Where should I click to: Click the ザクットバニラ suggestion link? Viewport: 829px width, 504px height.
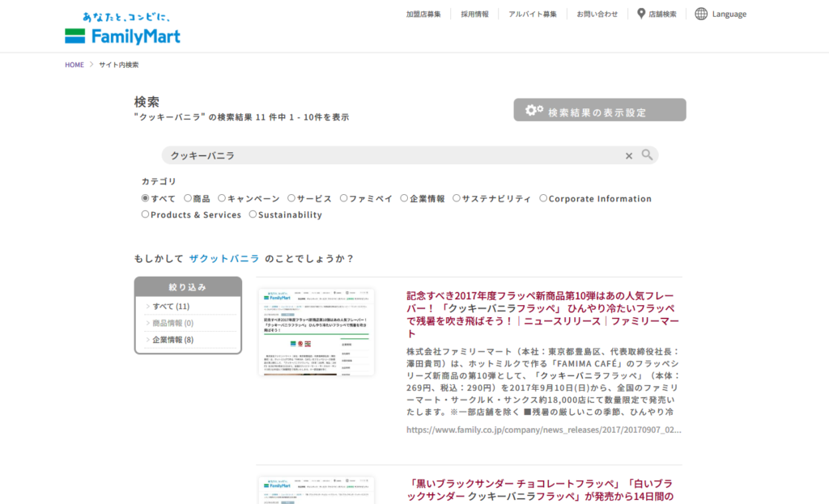tap(224, 258)
